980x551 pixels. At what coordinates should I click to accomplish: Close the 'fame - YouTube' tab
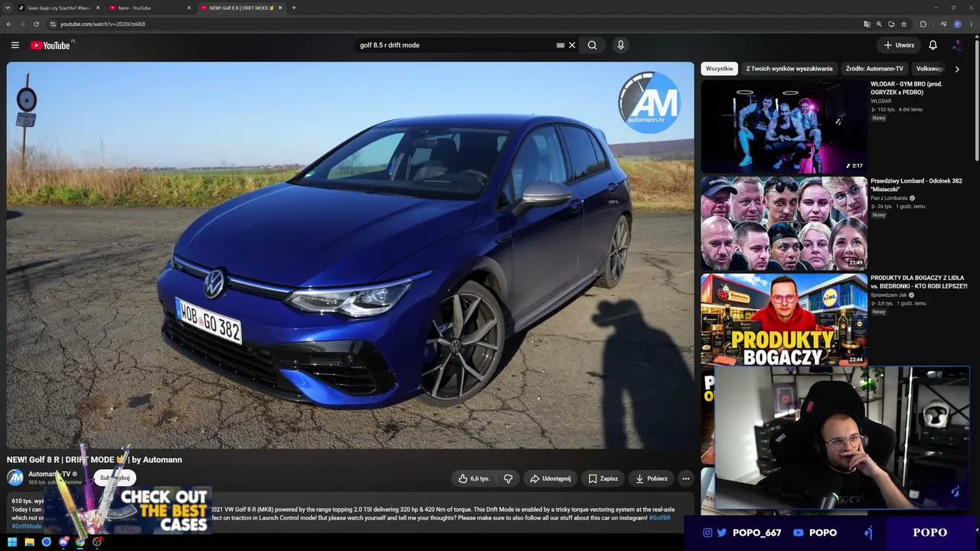coord(189,8)
